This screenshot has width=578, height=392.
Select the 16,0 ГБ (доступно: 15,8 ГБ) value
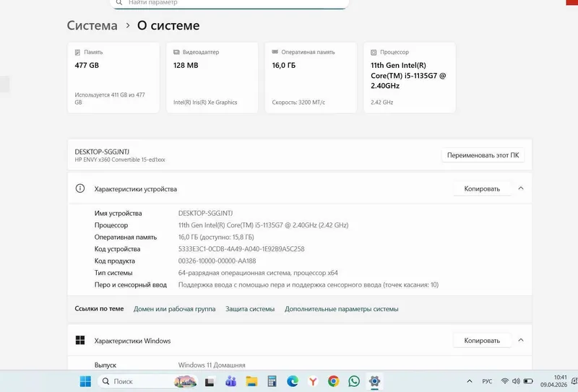[x=216, y=237]
